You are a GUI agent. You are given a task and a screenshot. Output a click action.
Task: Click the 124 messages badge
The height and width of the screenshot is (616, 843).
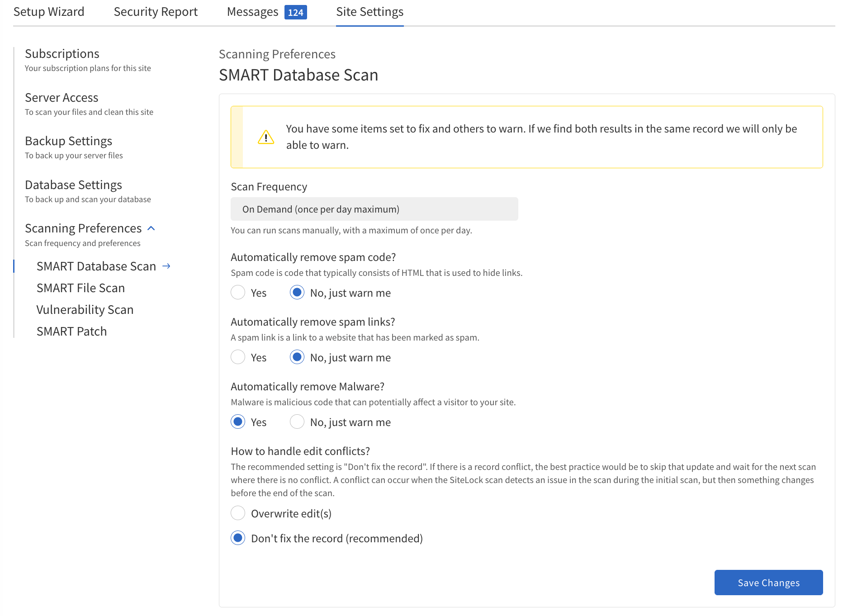point(296,12)
